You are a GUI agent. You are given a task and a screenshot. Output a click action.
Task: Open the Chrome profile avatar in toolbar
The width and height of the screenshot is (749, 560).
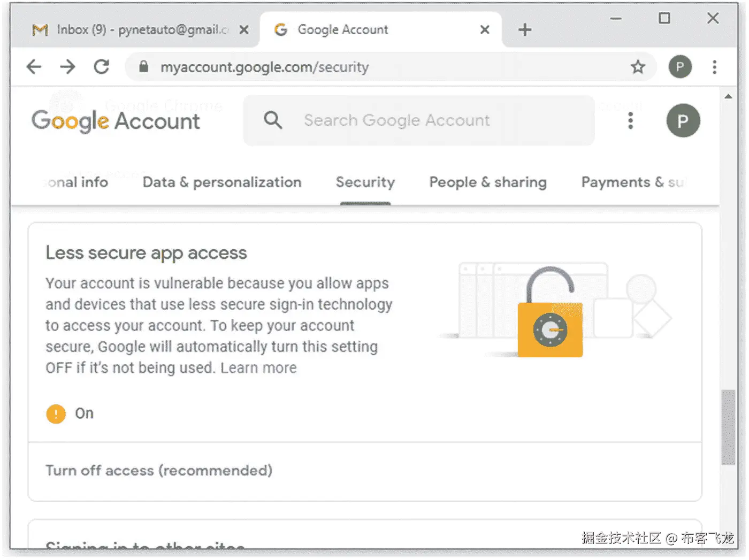coord(680,67)
